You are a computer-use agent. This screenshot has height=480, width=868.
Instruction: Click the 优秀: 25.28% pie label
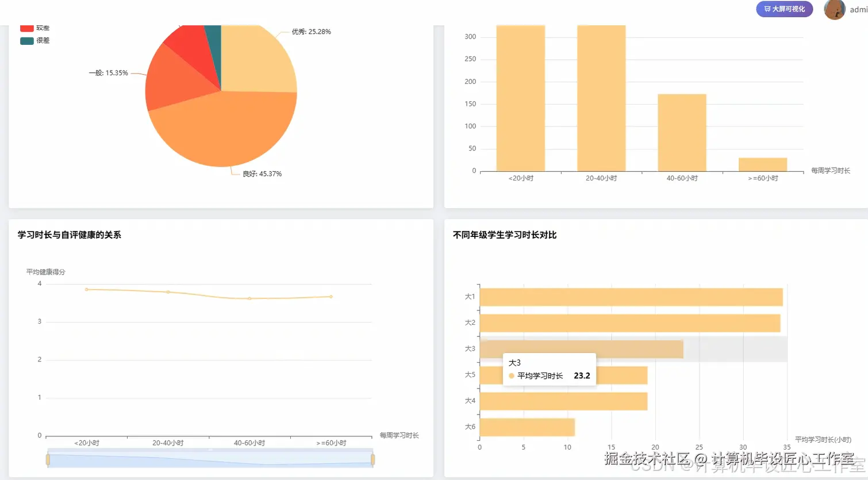point(311,32)
